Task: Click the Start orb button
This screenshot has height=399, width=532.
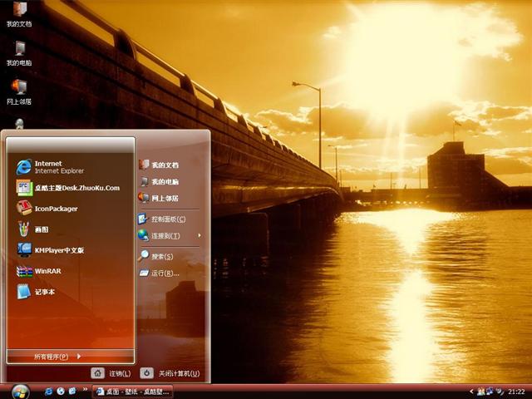Action: tap(20, 392)
